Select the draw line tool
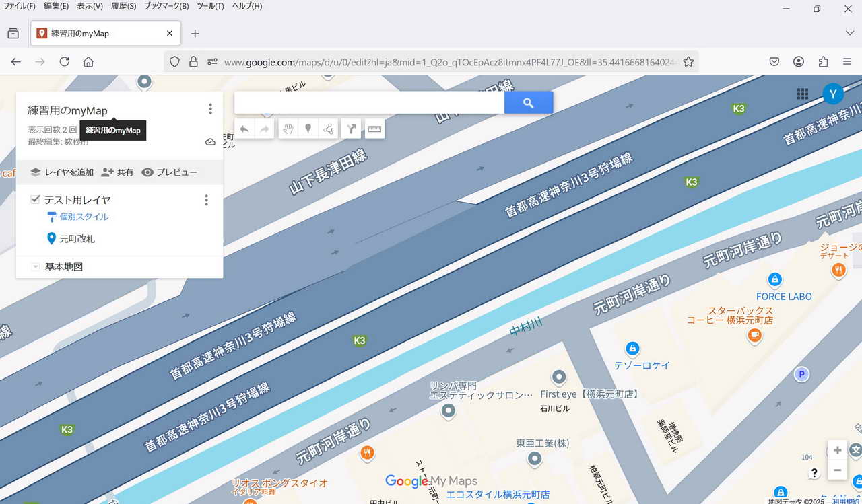Viewport: 862px width, 504px height. pos(328,129)
